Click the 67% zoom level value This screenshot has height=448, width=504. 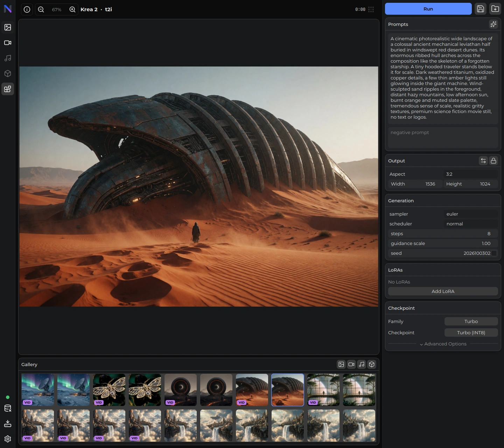[x=57, y=9]
